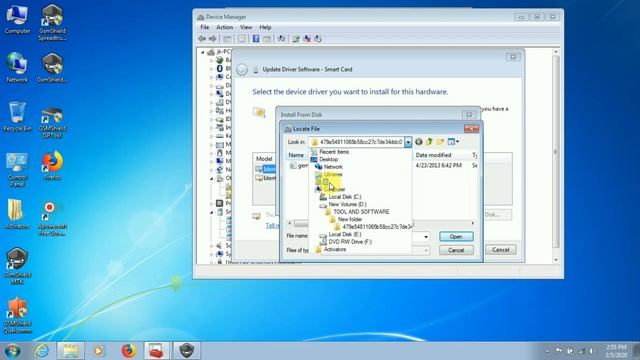Click red toolbox taskbar icon
Viewport: 640px width, 360px height.
click(156, 351)
